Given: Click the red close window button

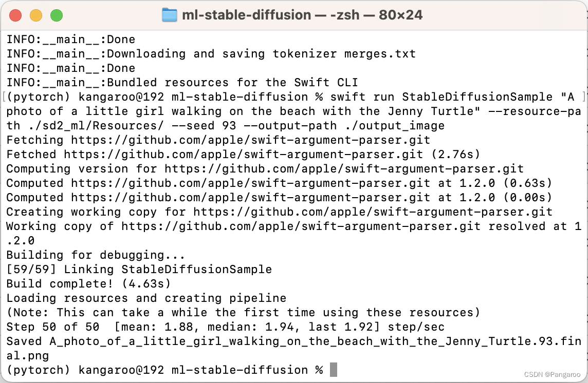Looking at the screenshot, I should point(15,15).
